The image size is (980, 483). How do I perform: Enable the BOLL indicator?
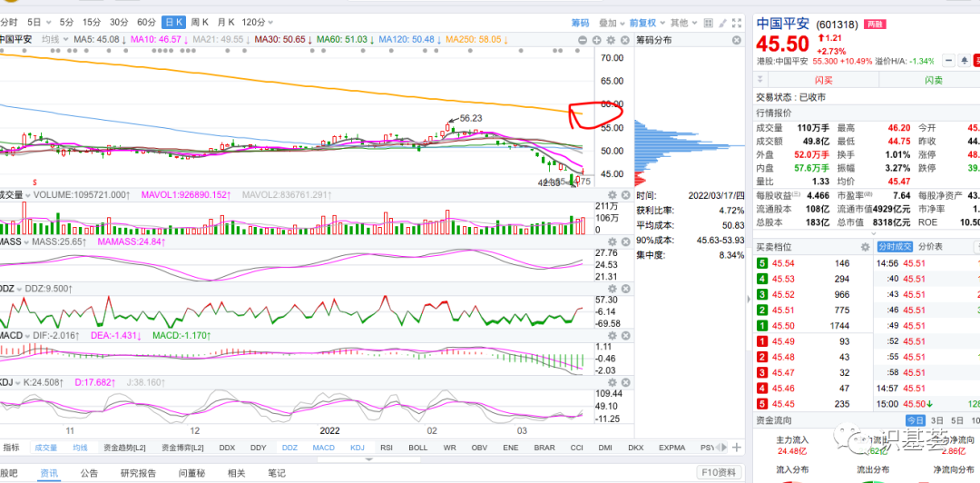click(x=418, y=448)
